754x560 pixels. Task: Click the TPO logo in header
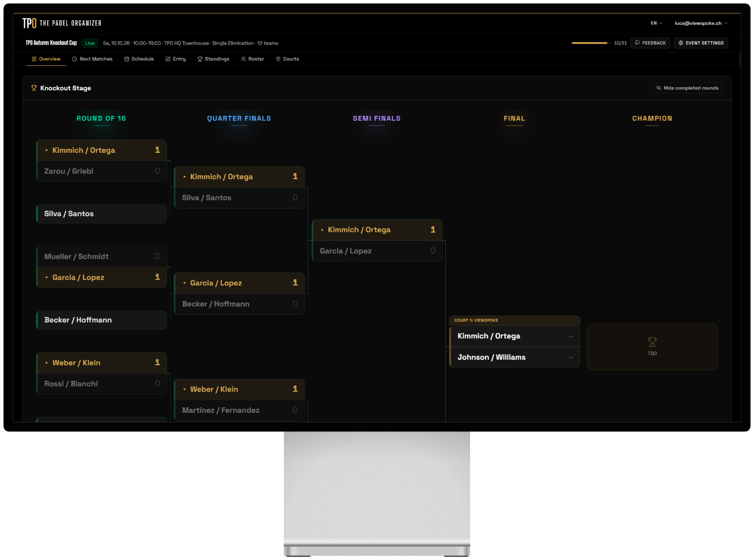pyautogui.click(x=29, y=23)
